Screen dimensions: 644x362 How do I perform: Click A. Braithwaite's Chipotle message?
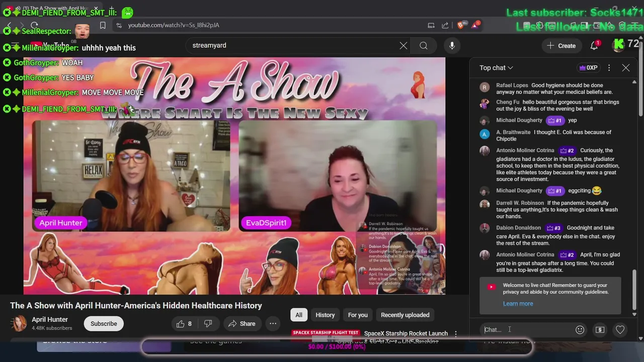[x=553, y=136]
